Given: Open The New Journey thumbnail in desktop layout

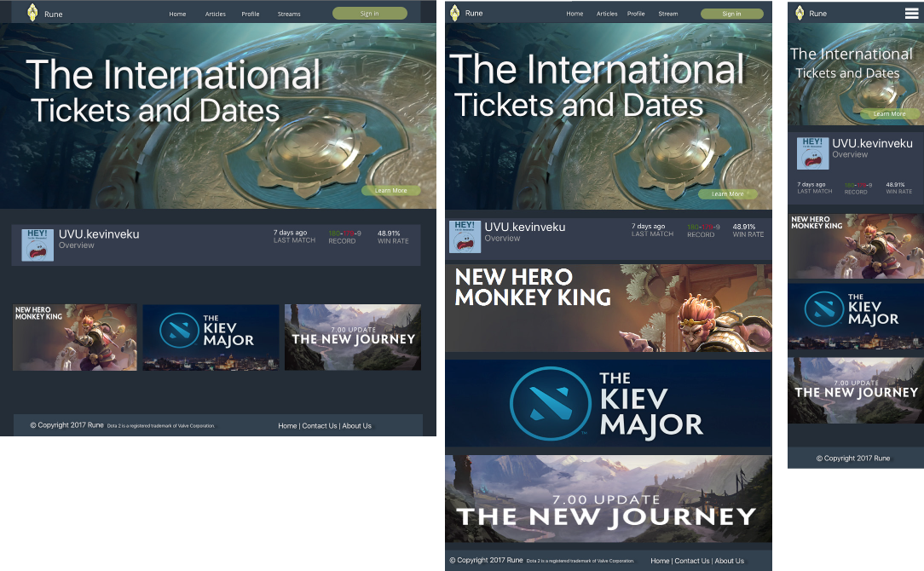Looking at the screenshot, I should tap(353, 337).
